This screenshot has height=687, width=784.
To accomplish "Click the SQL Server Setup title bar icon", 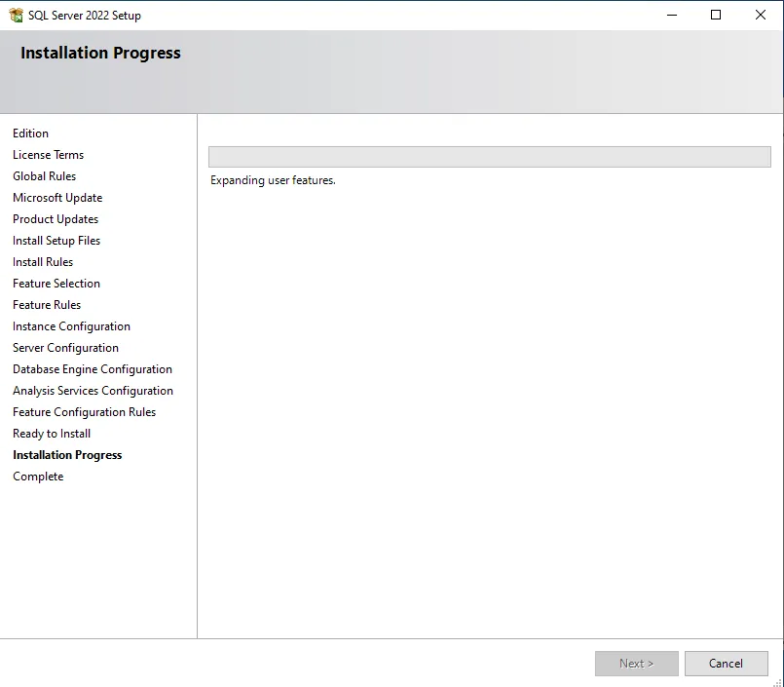I will (x=16, y=15).
